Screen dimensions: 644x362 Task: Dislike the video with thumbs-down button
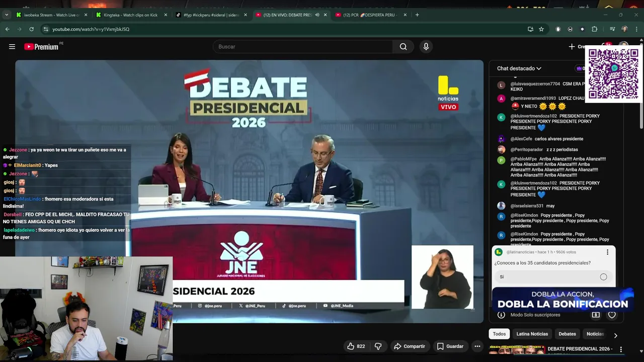pos(378,346)
